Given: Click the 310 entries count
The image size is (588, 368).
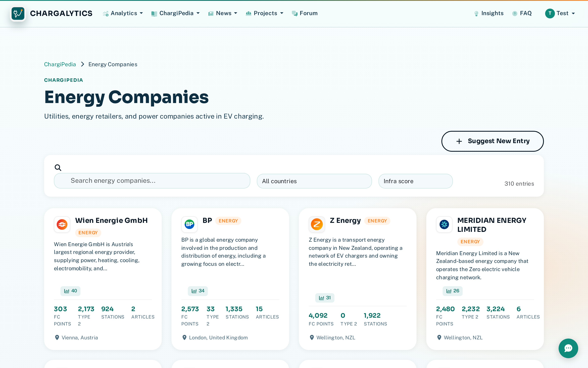Looking at the screenshot, I should 519,184.
